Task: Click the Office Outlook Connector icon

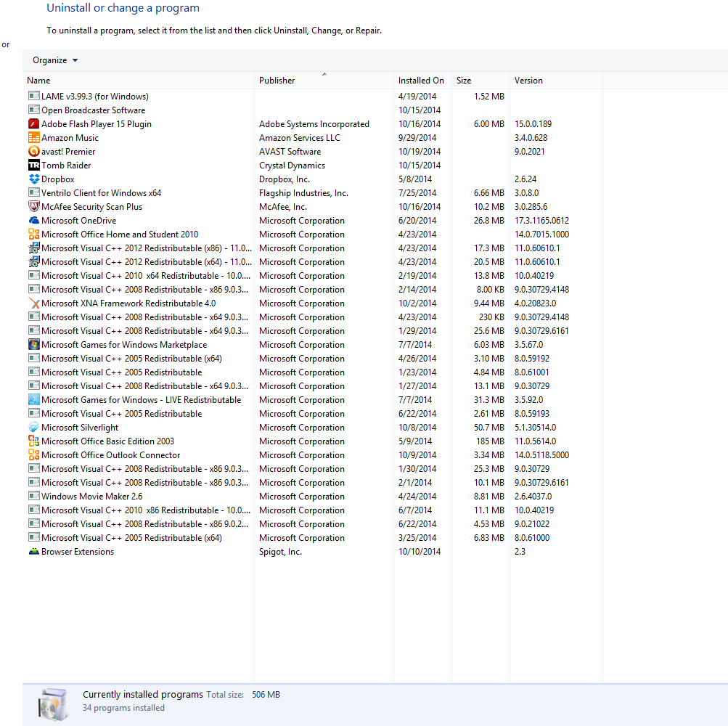Action: coord(34,455)
